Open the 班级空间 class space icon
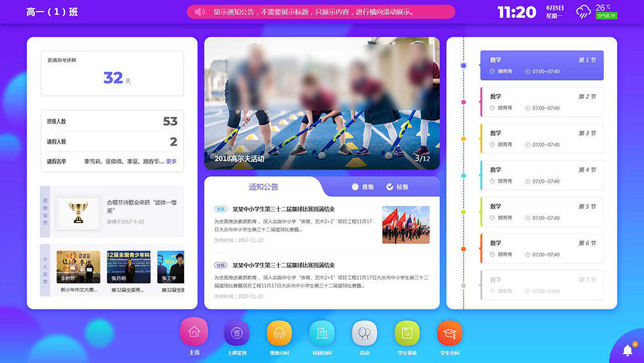Viewport: 644px width, 363px height. click(279, 333)
